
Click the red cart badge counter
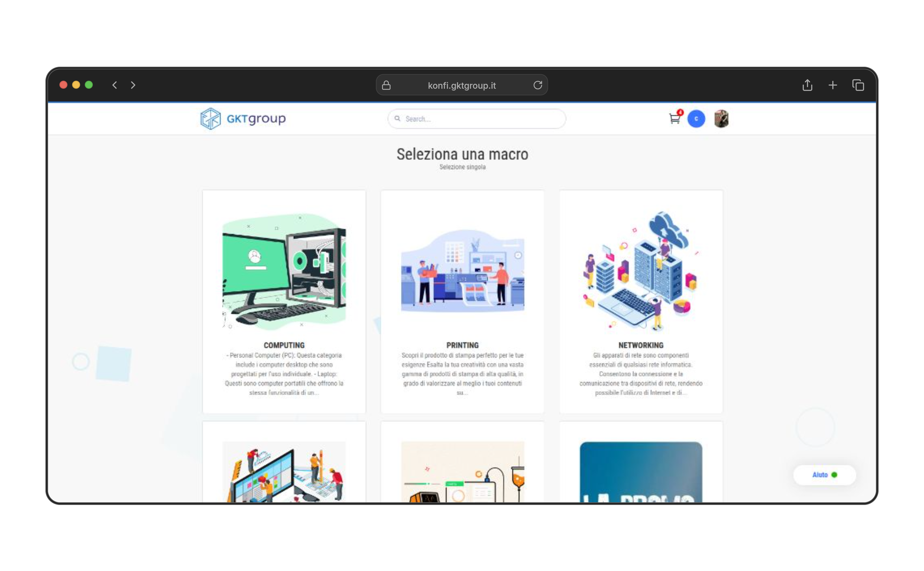pos(680,112)
